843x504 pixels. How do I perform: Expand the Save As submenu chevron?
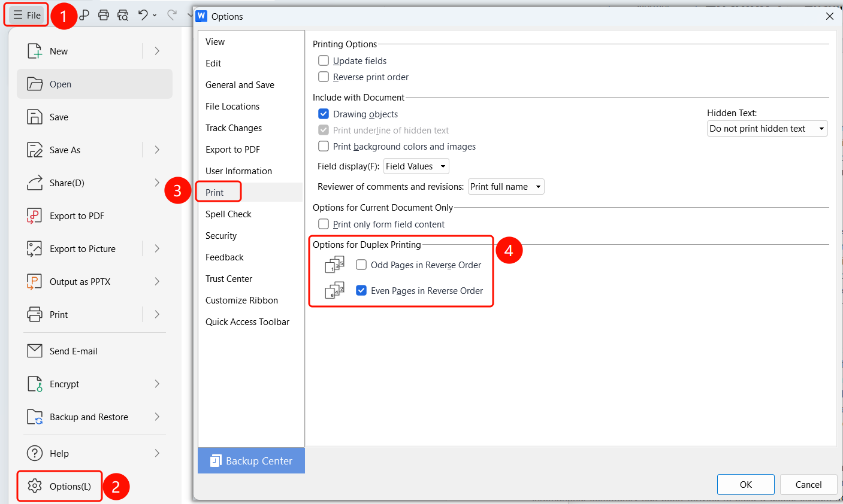(x=157, y=150)
